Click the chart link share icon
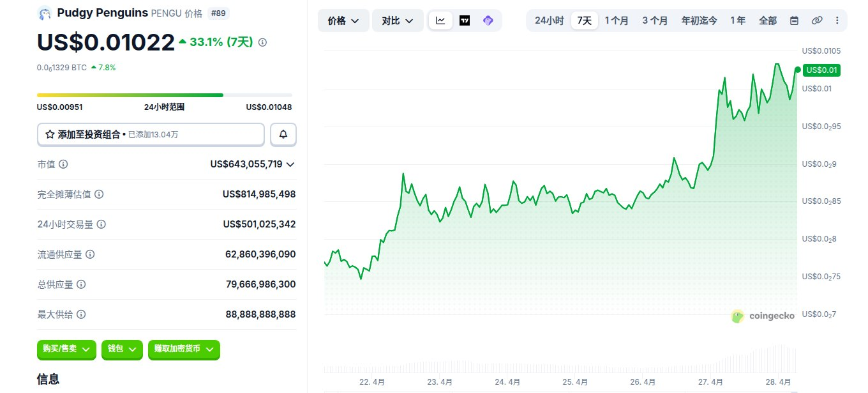The width and height of the screenshot is (868, 393). [x=816, y=20]
